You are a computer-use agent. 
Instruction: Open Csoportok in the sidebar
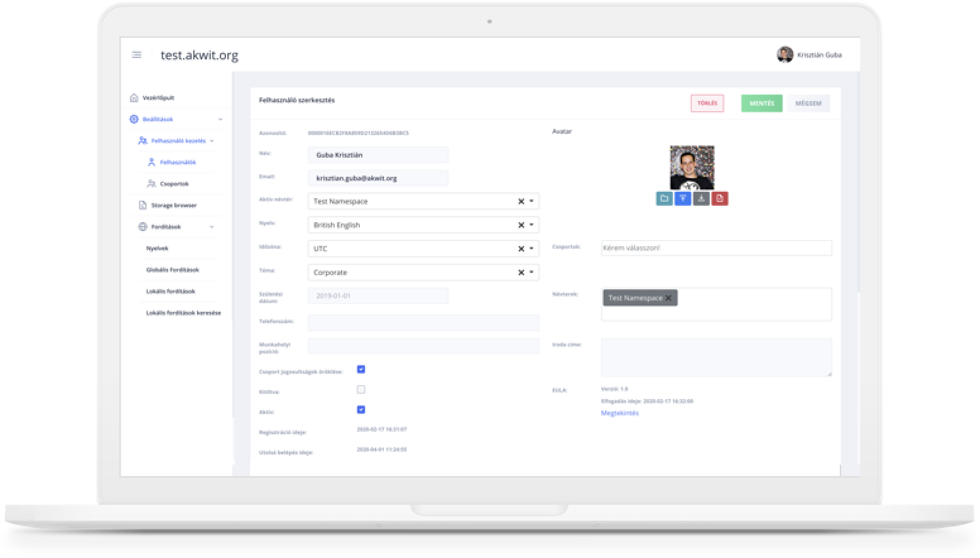(174, 184)
